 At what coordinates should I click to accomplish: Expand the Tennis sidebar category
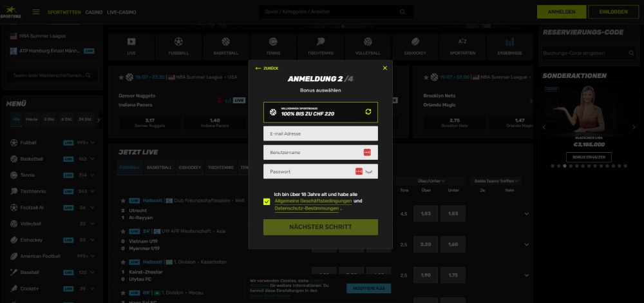click(x=93, y=175)
